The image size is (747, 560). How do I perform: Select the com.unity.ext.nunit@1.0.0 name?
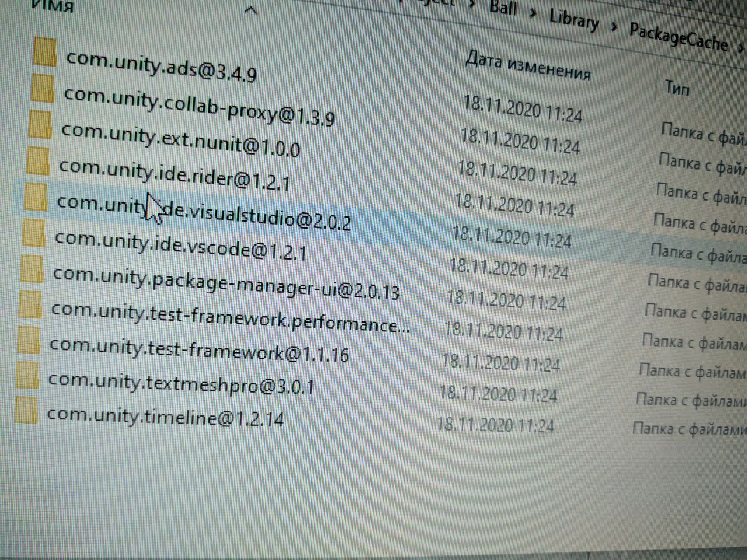[x=180, y=139]
